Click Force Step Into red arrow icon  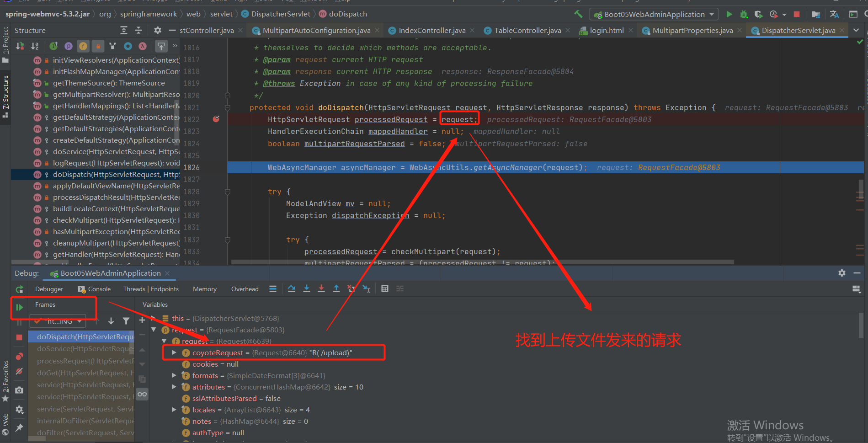tap(321, 288)
